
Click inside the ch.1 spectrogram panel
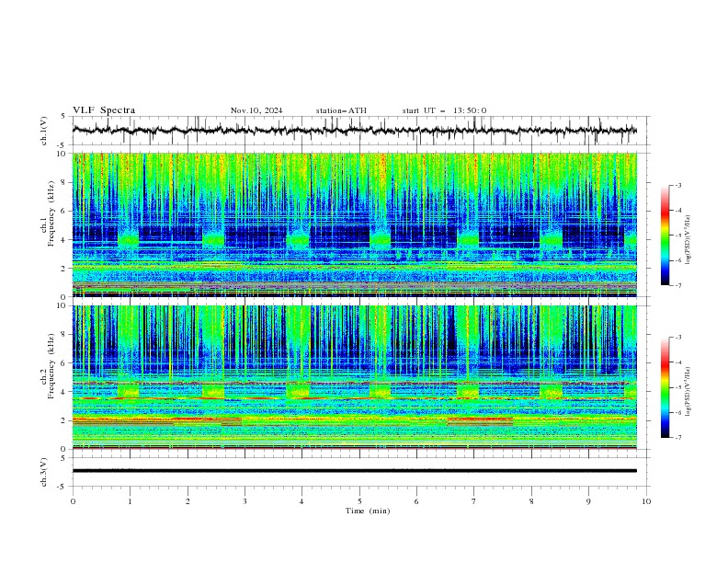354,224
